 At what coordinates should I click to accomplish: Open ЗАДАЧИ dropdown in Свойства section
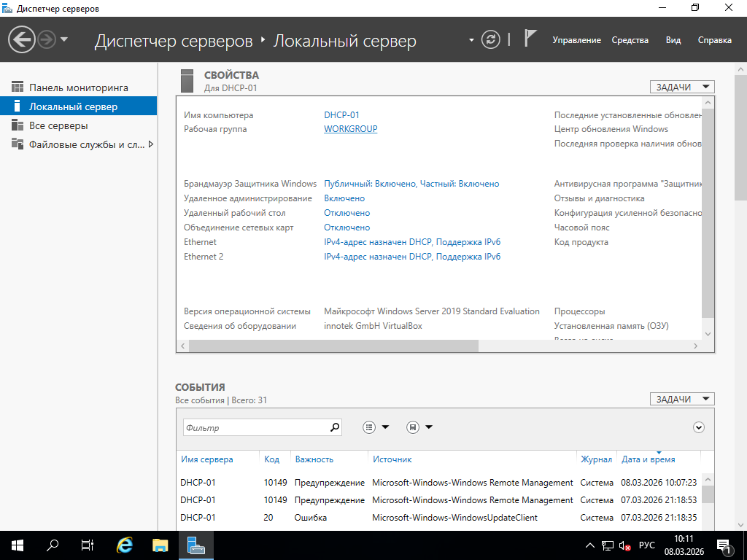tap(682, 87)
